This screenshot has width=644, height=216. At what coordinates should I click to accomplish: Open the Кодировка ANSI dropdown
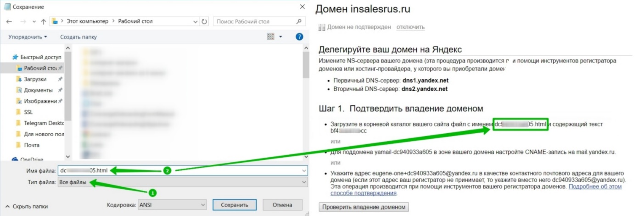coord(172,205)
